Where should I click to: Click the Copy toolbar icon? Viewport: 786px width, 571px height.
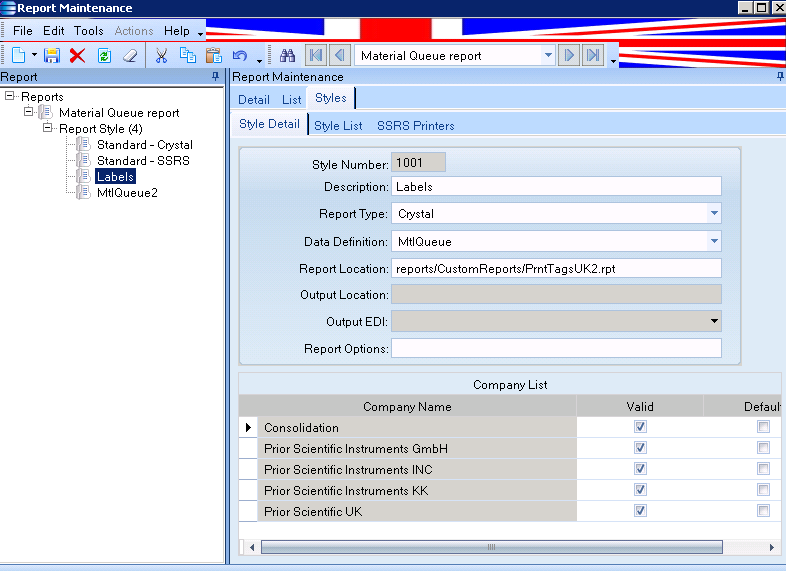click(x=187, y=55)
